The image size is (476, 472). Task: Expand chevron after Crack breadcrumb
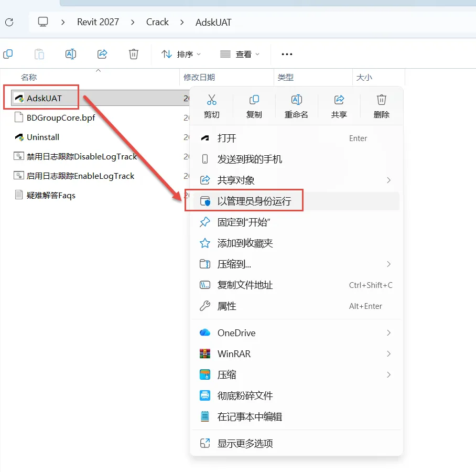pos(182,23)
